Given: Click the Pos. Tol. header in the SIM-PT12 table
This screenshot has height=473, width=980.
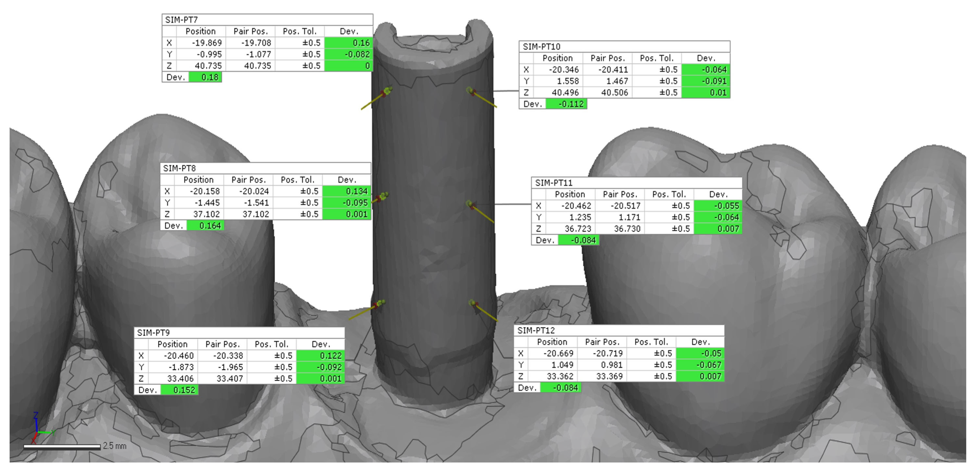Looking at the screenshot, I should (x=651, y=342).
